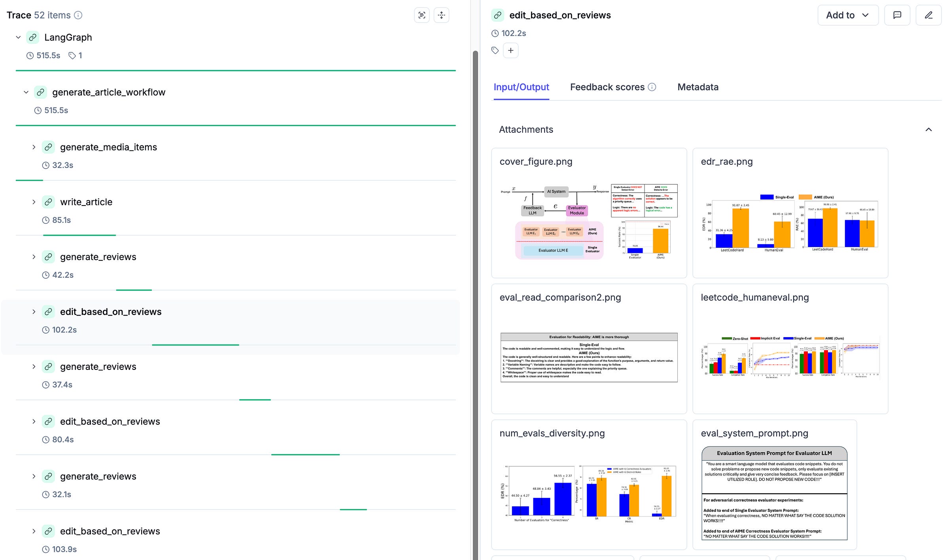Viewport: 949px width, 560px height.
Task: Collapse the Attachments section
Action: click(x=928, y=130)
